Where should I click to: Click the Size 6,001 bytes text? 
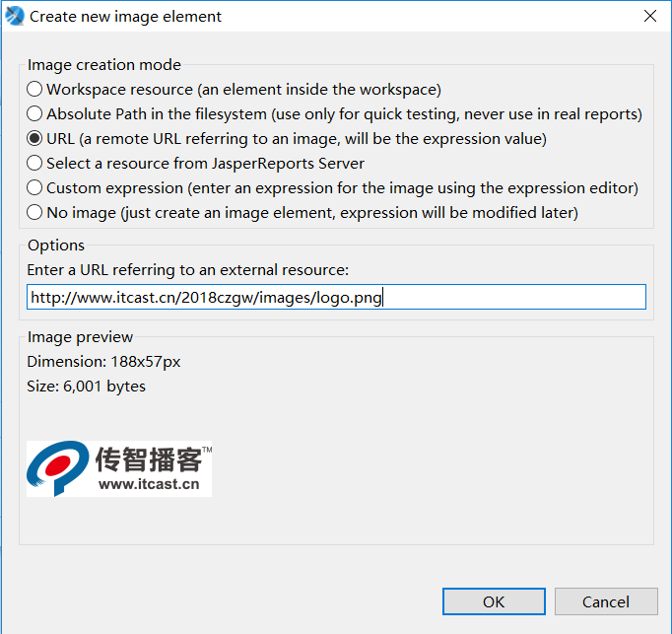click(87, 387)
